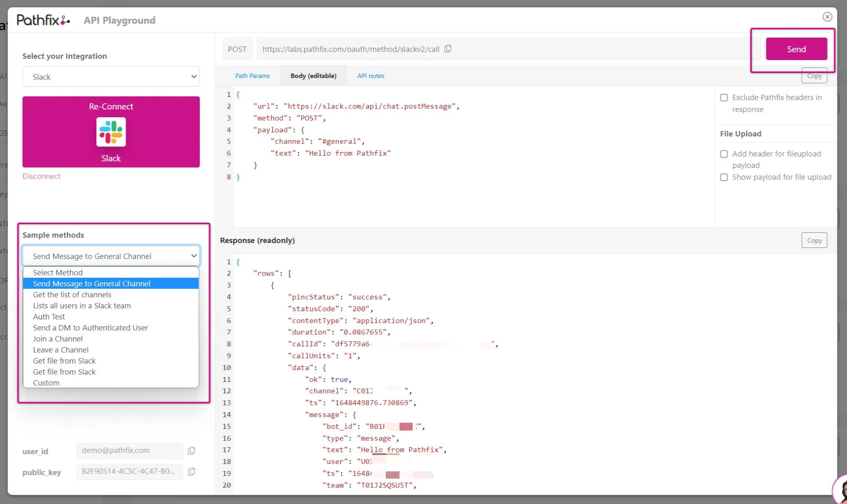
Task: Click the request URL field
Action: (x=508, y=49)
